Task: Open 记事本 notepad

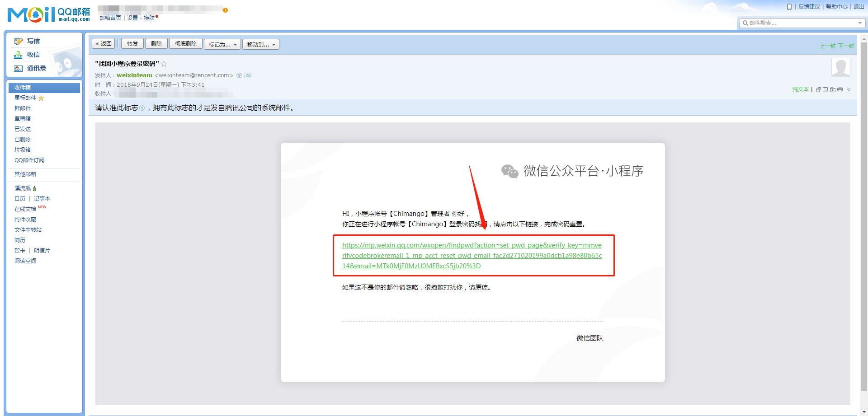Action: pyautogui.click(x=42, y=199)
